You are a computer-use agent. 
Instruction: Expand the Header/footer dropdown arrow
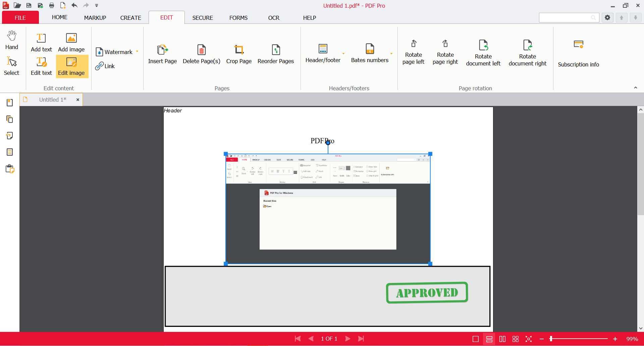pyautogui.click(x=343, y=54)
